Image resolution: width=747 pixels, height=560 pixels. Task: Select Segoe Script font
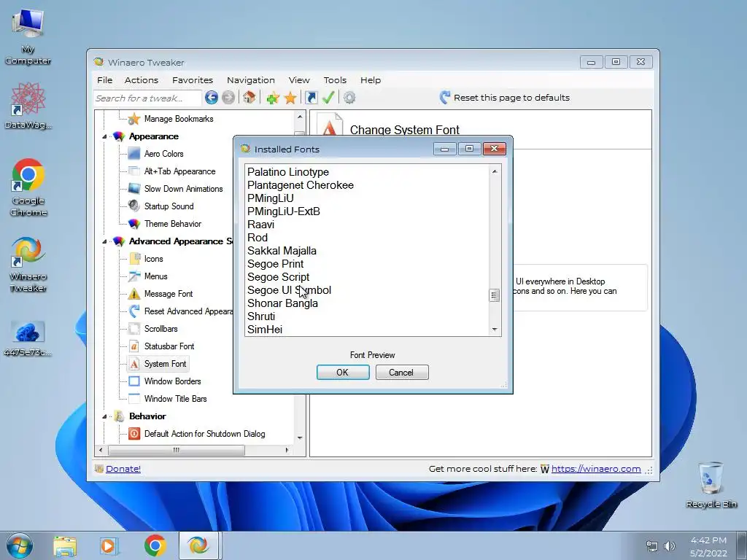point(278,277)
